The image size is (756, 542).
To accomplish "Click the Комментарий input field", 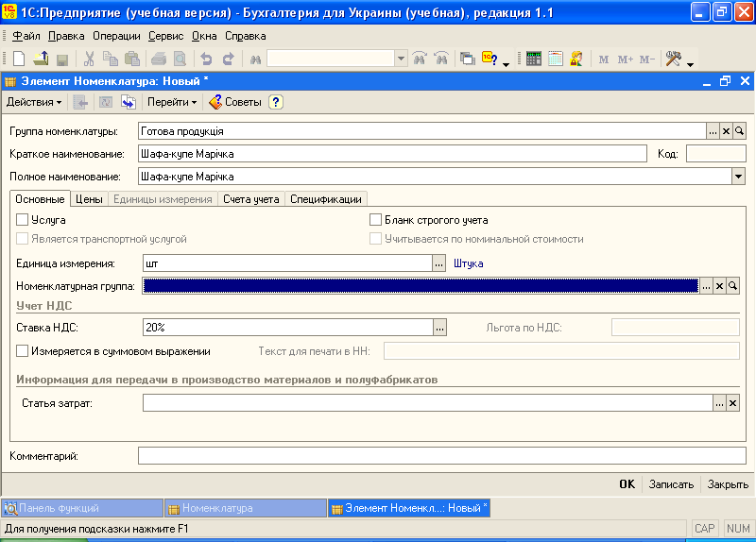I will click(x=441, y=456).
